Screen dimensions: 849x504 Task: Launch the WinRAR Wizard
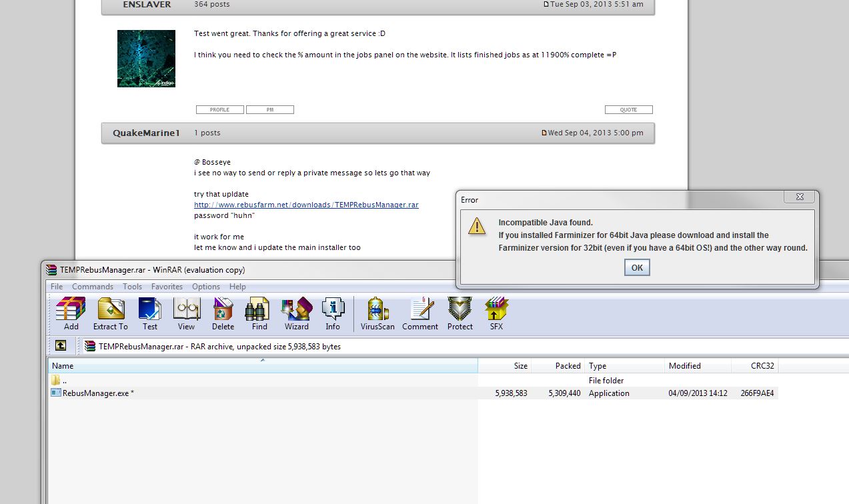point(296,313)
